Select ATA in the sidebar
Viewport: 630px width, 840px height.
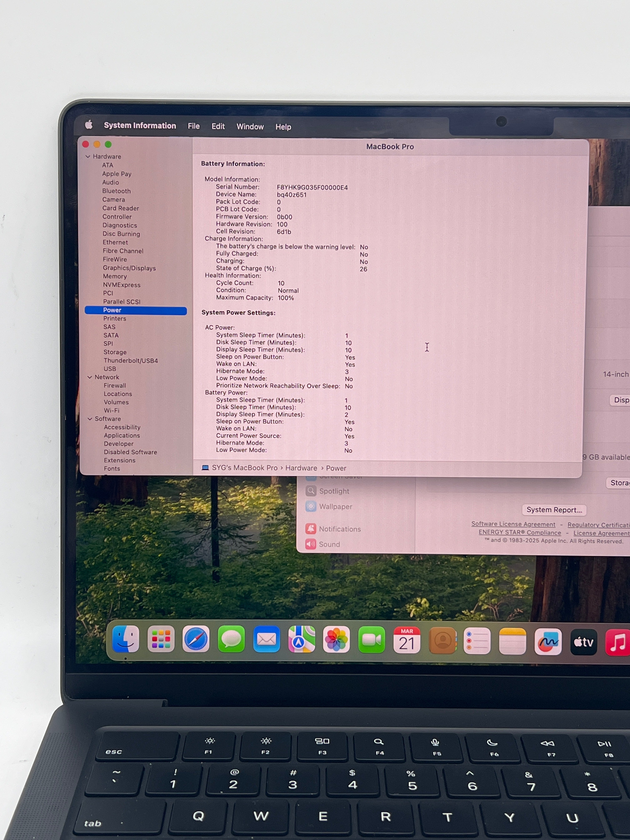(x=107, y=165)
